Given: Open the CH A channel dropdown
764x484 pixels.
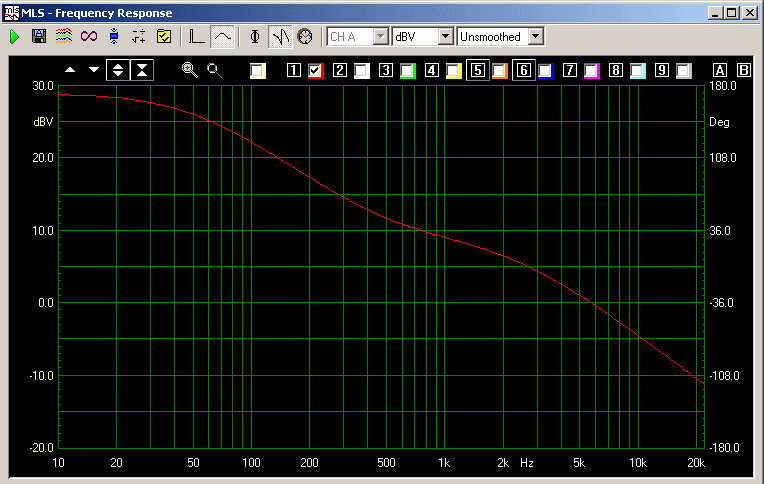Looking at the screenshot, I should point(380,36).
